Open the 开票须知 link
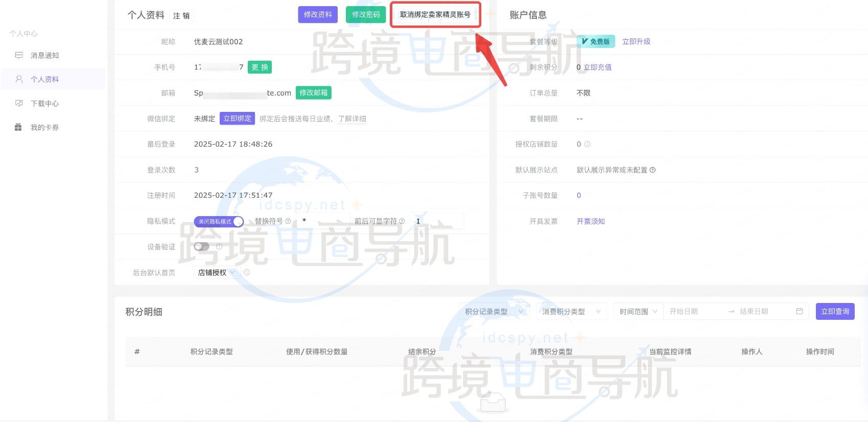 tap(591, 221)
